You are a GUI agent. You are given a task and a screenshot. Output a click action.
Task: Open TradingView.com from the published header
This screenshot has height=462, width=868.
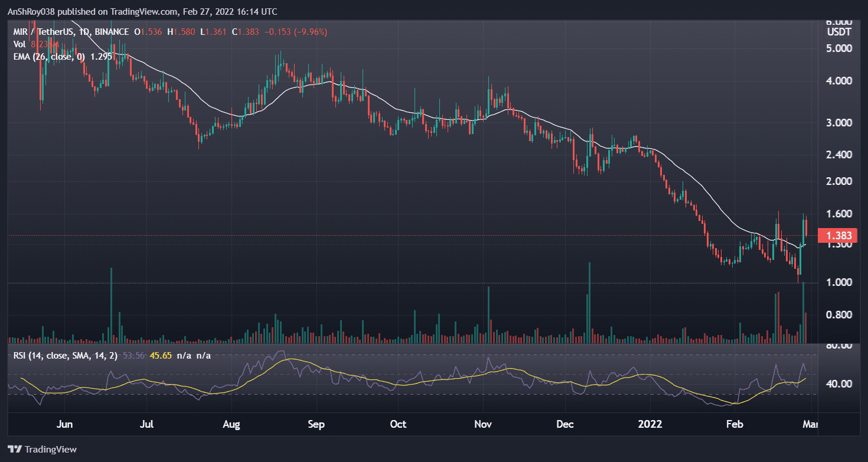click(142, 11)
